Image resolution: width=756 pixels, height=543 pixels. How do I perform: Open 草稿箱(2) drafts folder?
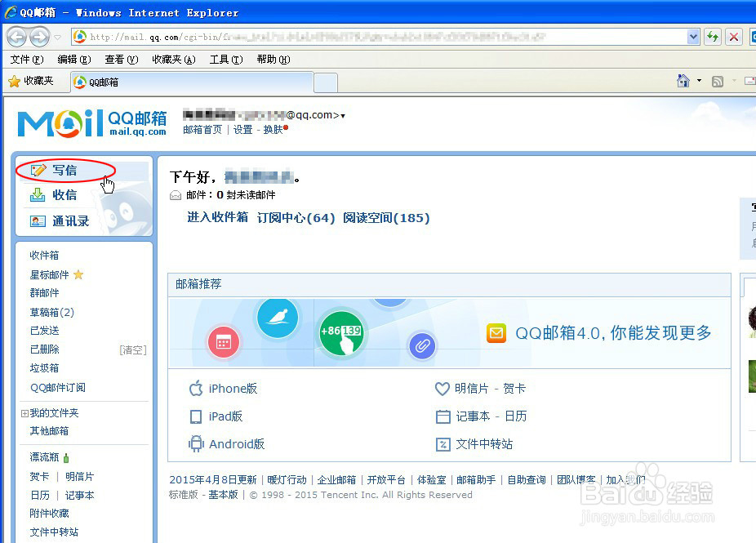[x=52, y=313]
